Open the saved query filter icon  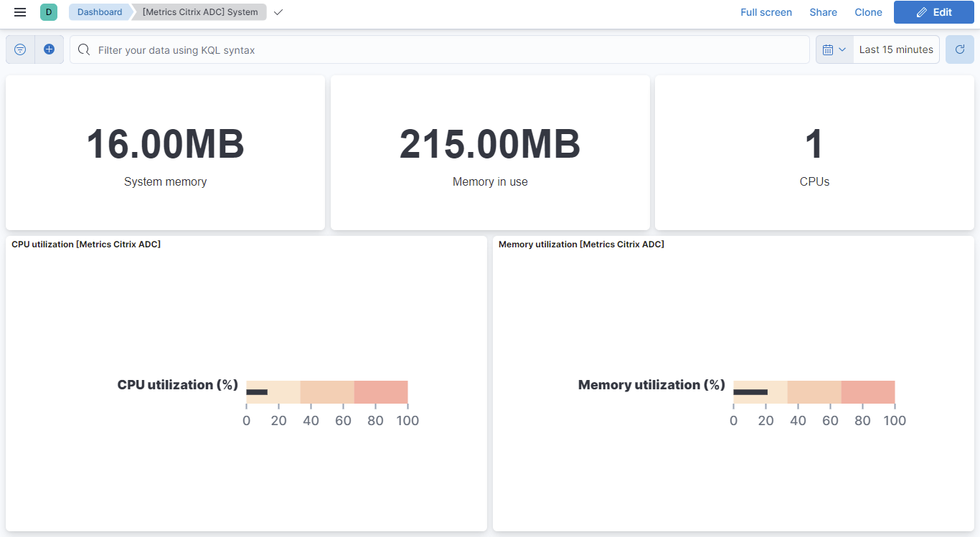(19, 49)
